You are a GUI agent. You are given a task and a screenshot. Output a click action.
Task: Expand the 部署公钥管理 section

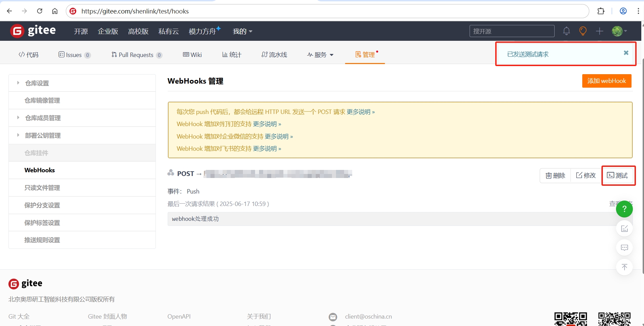(x=43, y=135)
